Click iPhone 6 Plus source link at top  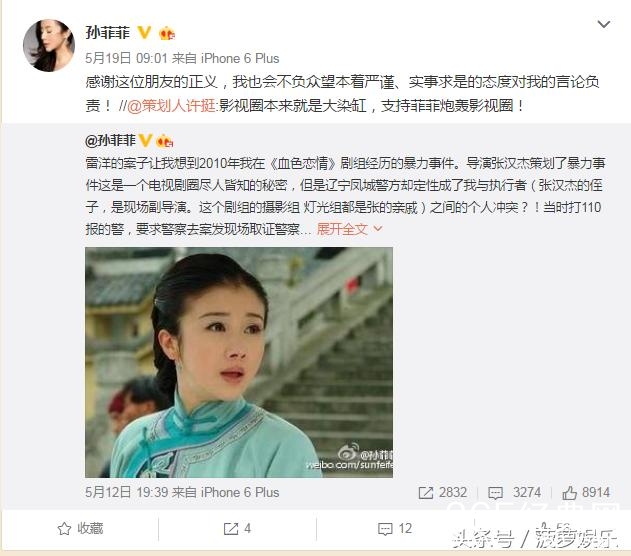240,58
